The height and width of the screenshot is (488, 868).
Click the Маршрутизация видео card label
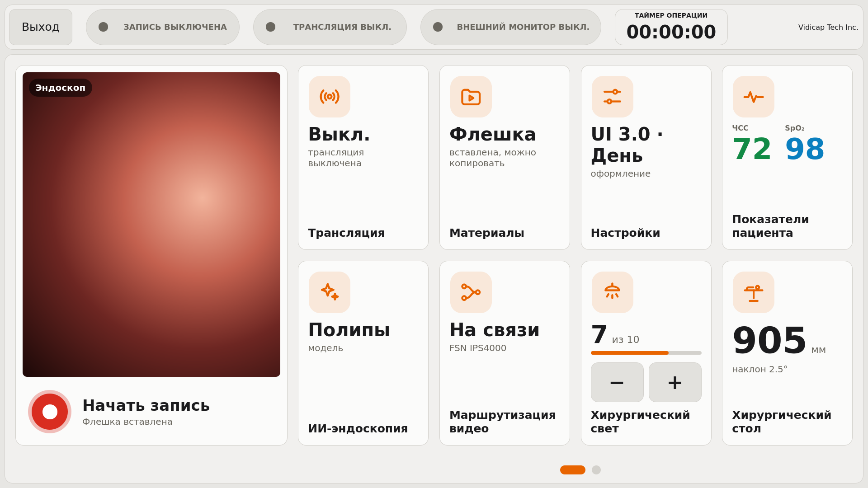click(x=502, y=422)
